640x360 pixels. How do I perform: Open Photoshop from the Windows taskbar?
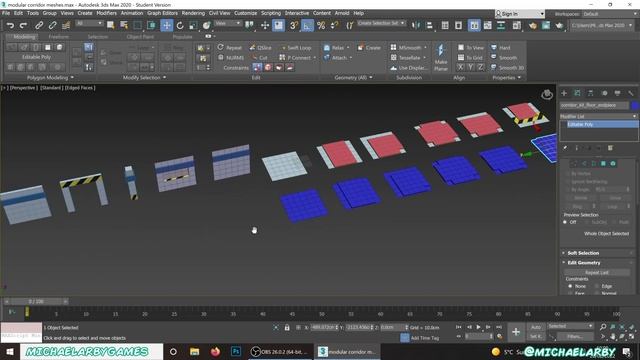(236, 351)
